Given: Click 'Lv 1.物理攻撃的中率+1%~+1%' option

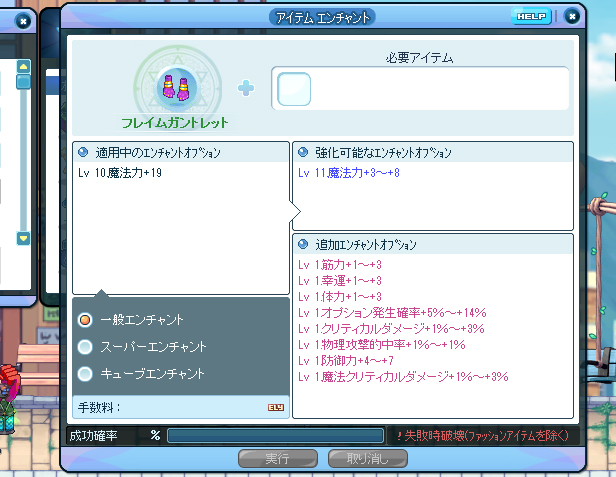Looking at the screenshot, I should pyautogui.click(x=382, y=345).
